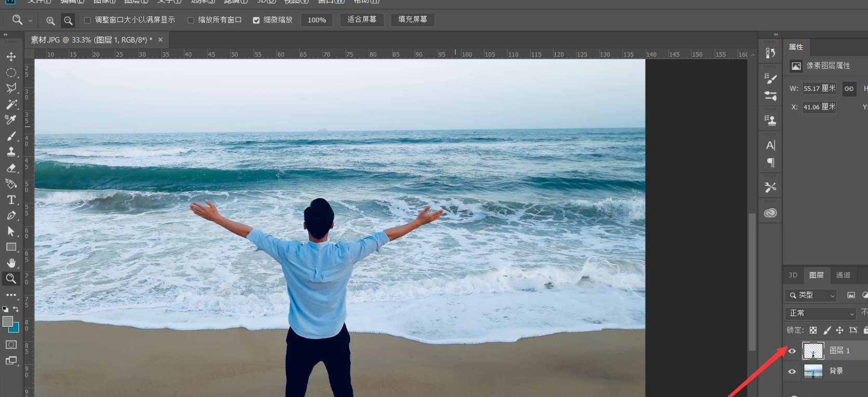Select the Eyedropper tool
This screenshot has width=868, height=397.
[11, 120]
